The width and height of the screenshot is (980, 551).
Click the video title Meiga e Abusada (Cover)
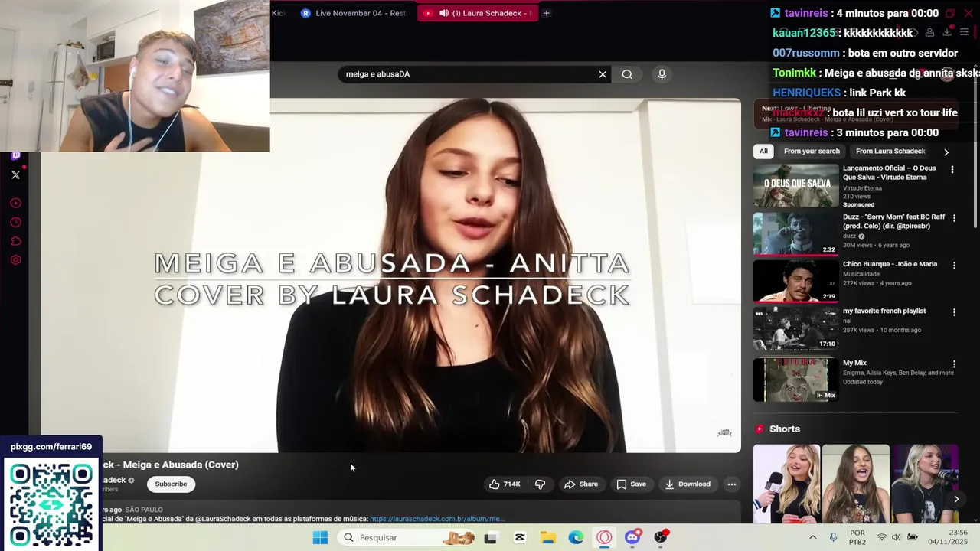pos(171,465)
